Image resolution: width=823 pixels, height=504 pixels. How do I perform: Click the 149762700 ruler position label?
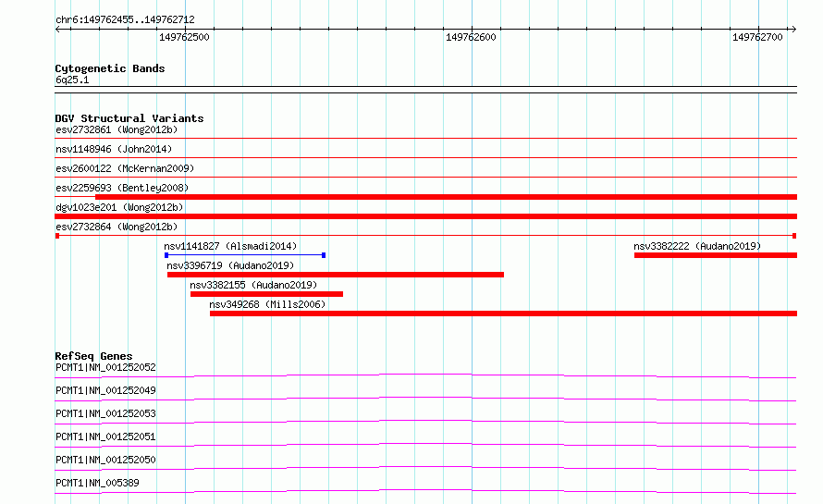coord(757,37)
